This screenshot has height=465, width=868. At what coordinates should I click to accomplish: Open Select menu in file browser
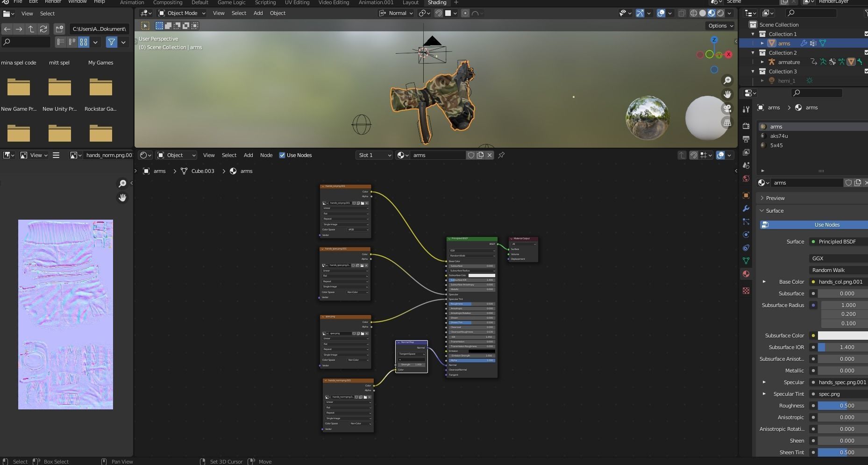47,14
